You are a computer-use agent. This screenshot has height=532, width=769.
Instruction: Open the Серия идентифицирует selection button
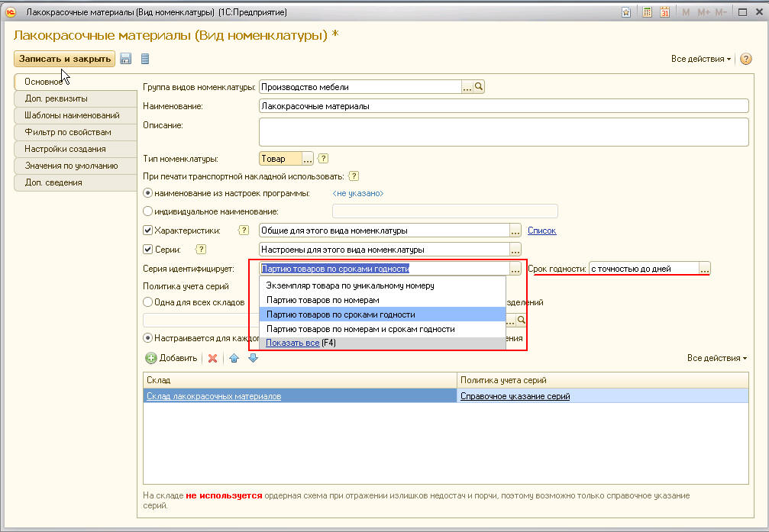pyautogui.click(x=515, y=269)
